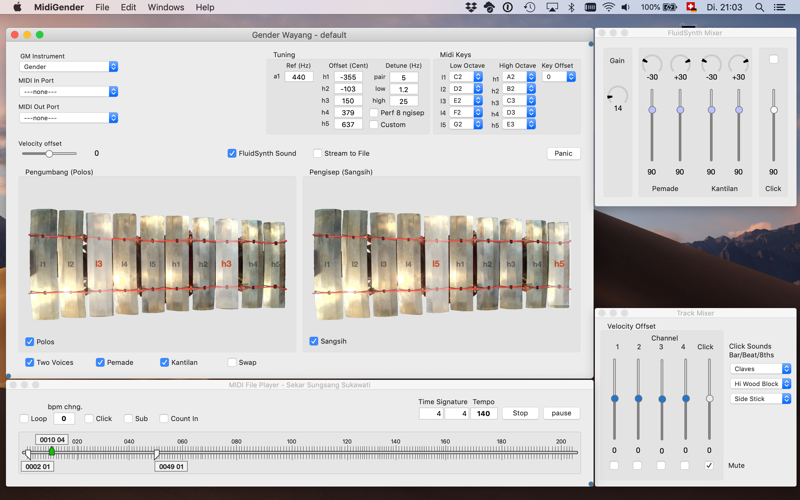Strike the l3 key on Pengumbang gender

tap(99, 263)
